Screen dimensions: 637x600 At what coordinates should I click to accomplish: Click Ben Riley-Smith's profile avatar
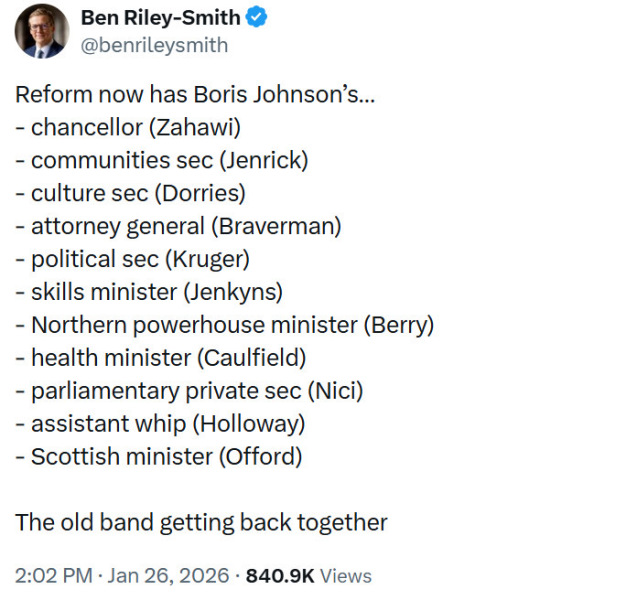pos(41,31)
